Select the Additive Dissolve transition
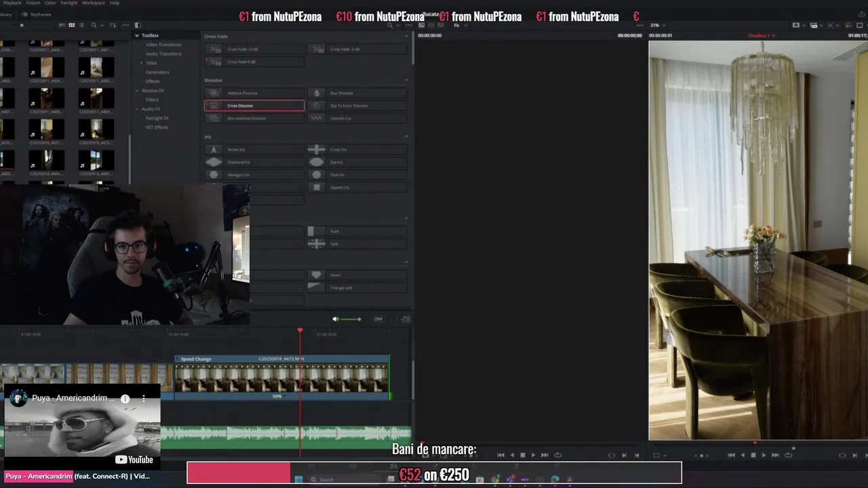868x488 pixels. click(x=254, y=93)
